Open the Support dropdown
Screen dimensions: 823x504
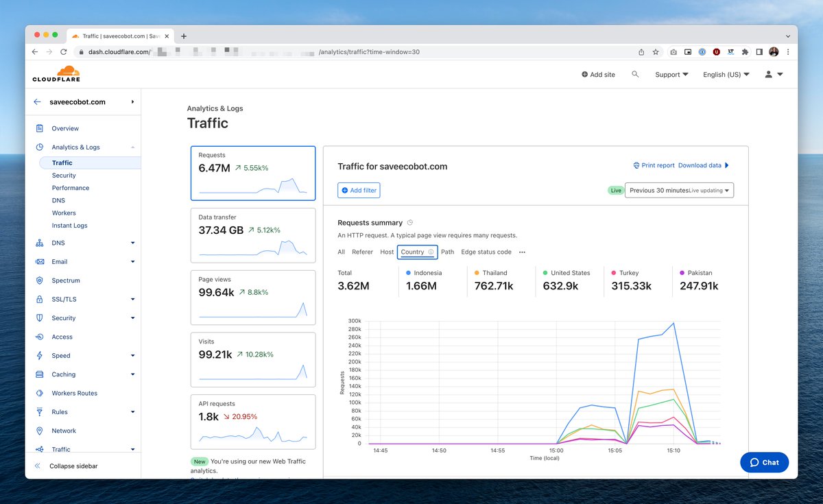(672, 74)
